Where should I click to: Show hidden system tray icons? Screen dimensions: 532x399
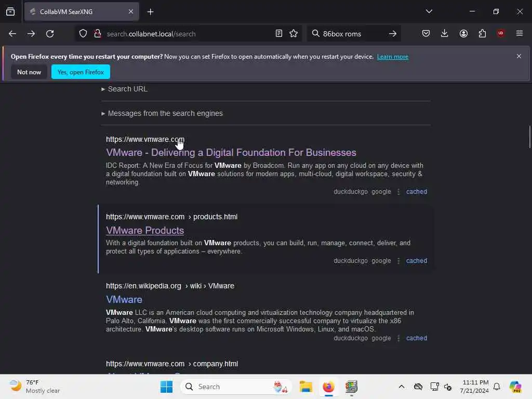402,387
